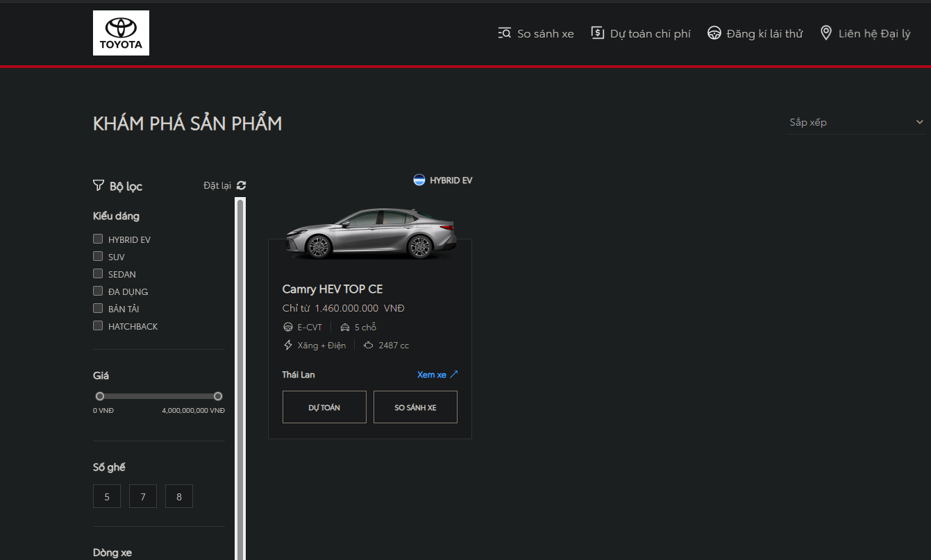Click the maximum price slider handle
This screenshot has width=931, height=560.
click(x=218, y=396)
